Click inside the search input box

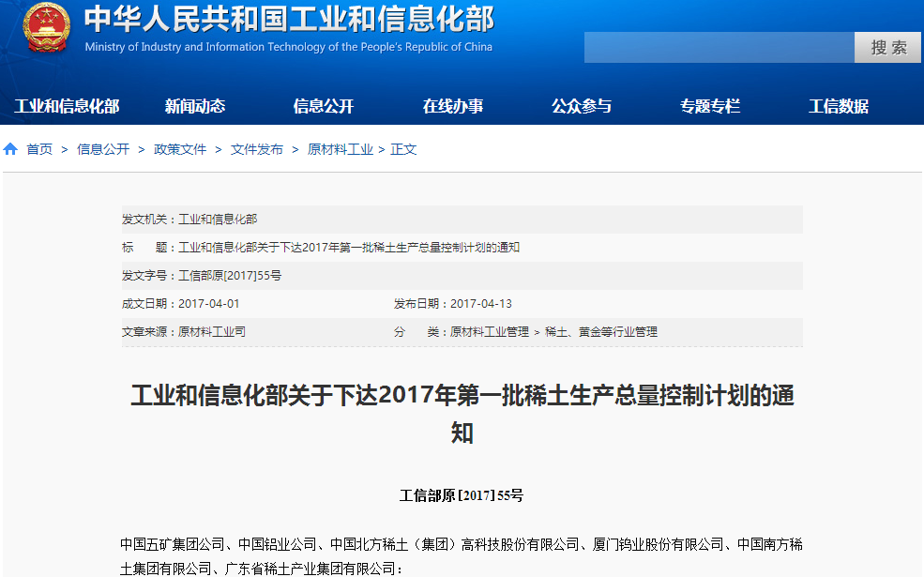(718, 47)
